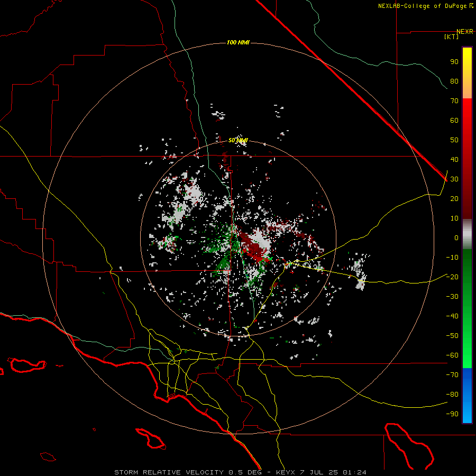This screenshot has height=476, width=476.
Task: Click the 100 NMI range ring label
Action: tap(238, 42)
